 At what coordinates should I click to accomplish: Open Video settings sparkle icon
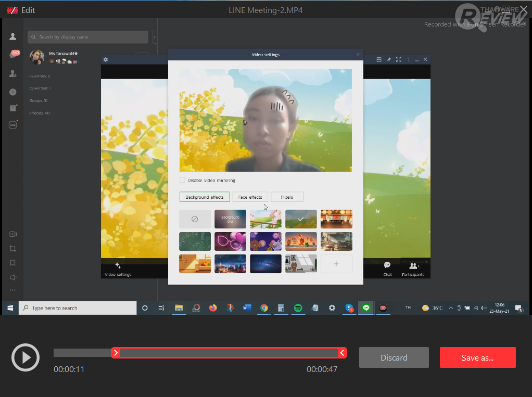pos(118,265)
